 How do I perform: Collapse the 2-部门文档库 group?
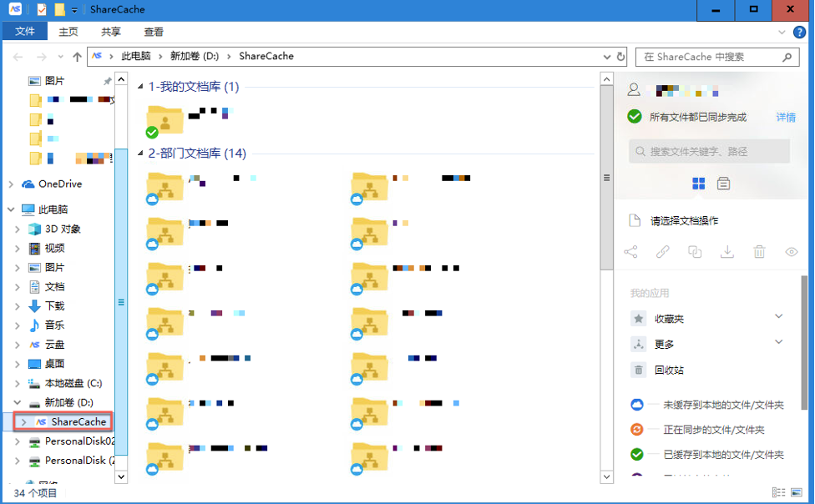pos(140,154)
